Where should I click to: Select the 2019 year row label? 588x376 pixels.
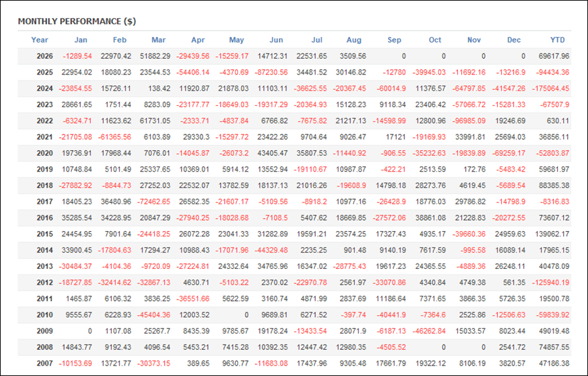[44, 169]
